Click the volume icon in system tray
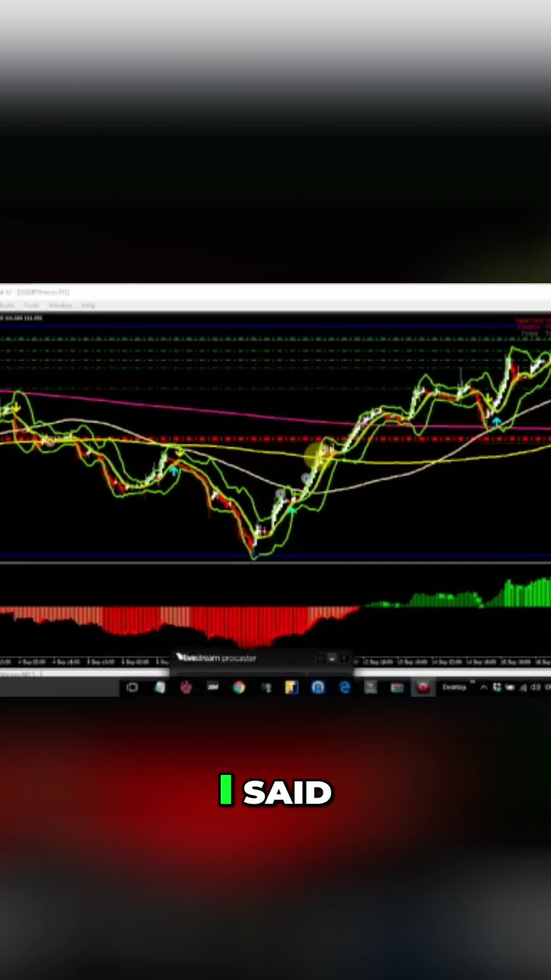The width and height of the screenshot is (551, 980). 535,688
